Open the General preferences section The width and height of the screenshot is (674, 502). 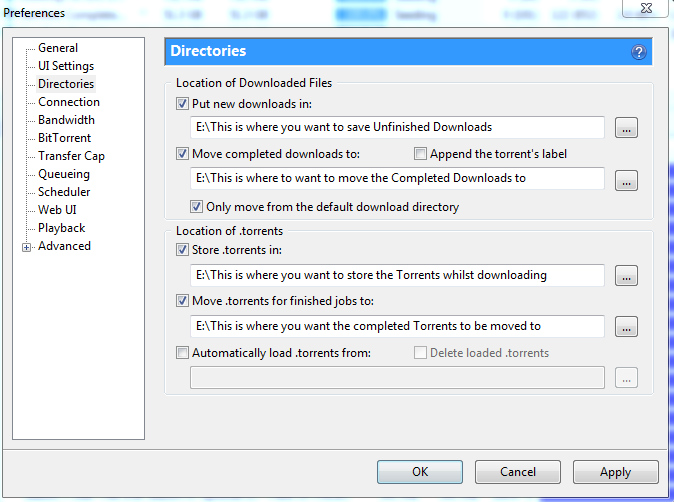click(x=58, y=48)
